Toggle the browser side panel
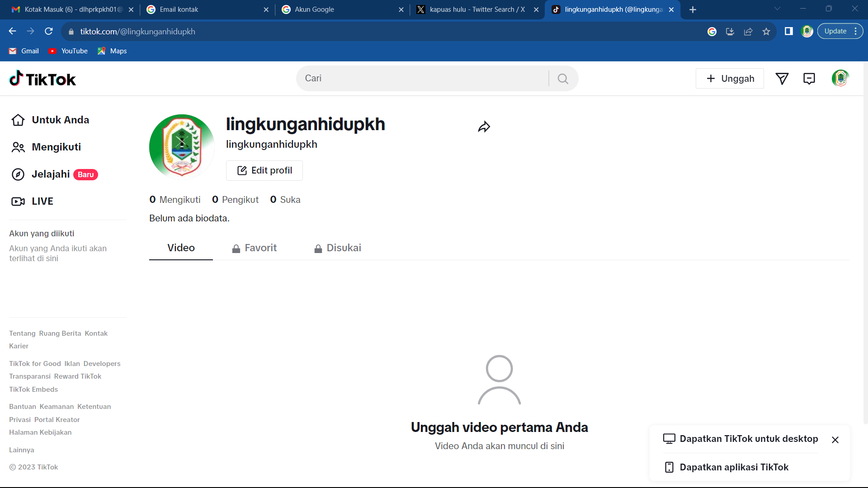868x488 pixels. pos(789,31)
